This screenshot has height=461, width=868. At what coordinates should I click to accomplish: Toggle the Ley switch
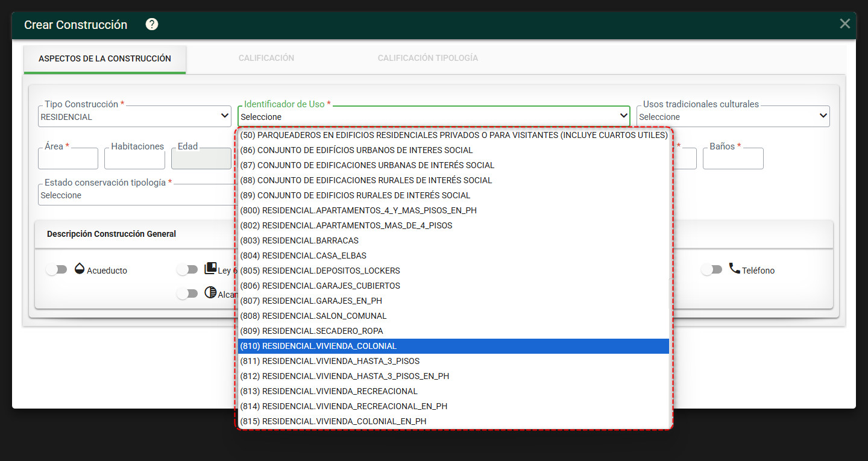(187, 270)
